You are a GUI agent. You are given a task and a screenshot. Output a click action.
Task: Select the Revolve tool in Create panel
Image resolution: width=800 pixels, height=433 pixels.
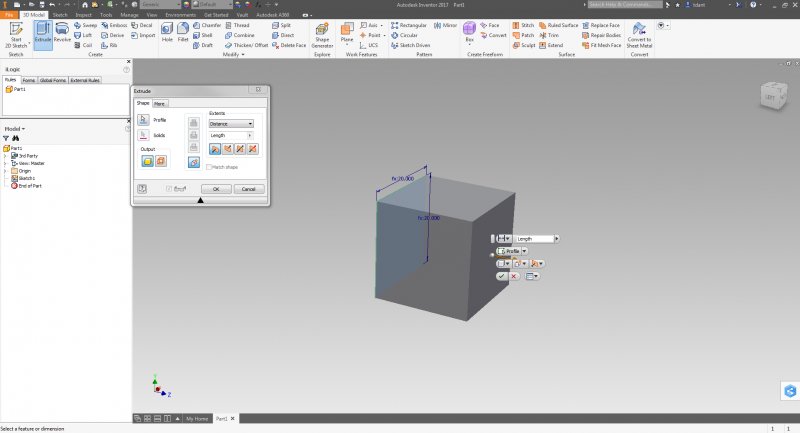62,33
